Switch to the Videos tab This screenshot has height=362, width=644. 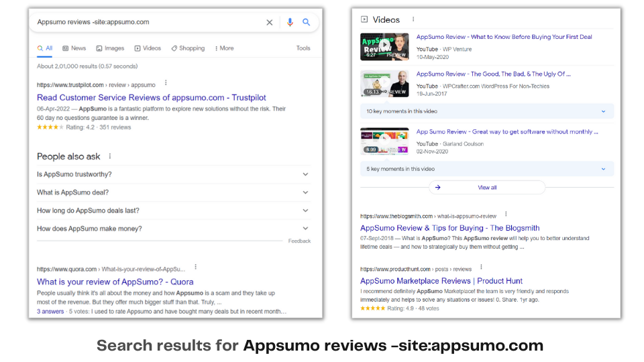(148, 48)
